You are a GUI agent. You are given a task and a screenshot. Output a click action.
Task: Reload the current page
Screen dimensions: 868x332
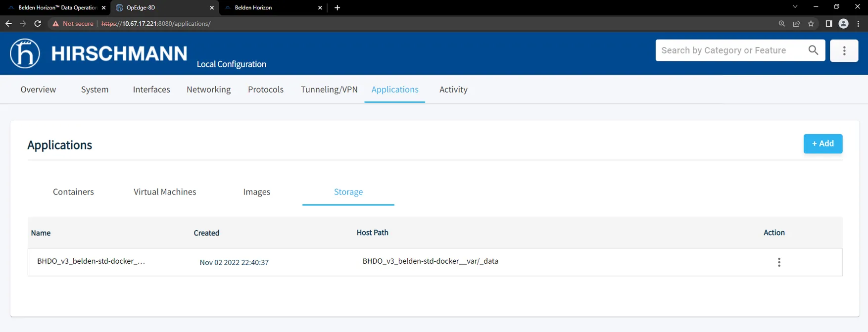(38, 24)
